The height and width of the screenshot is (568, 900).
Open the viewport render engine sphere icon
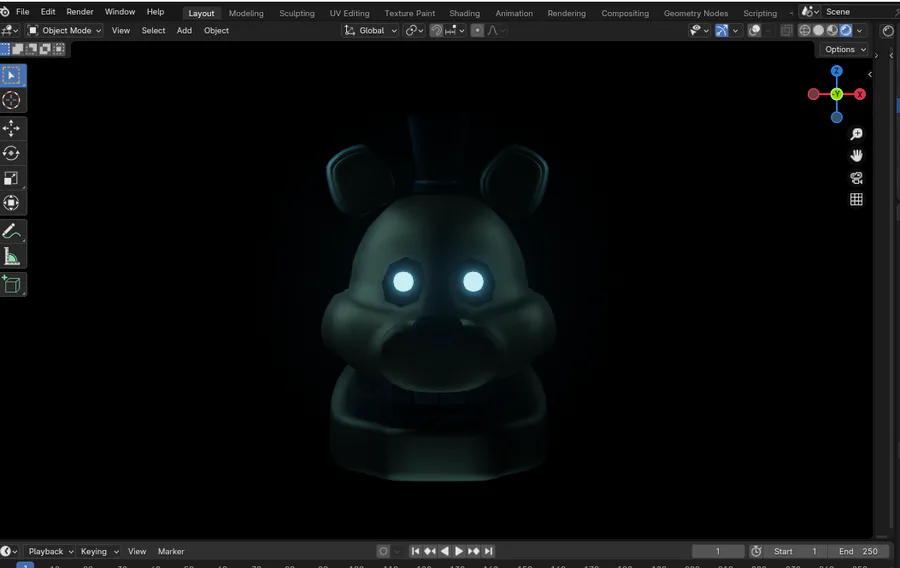pyautogui.click(x=888, y=31)
